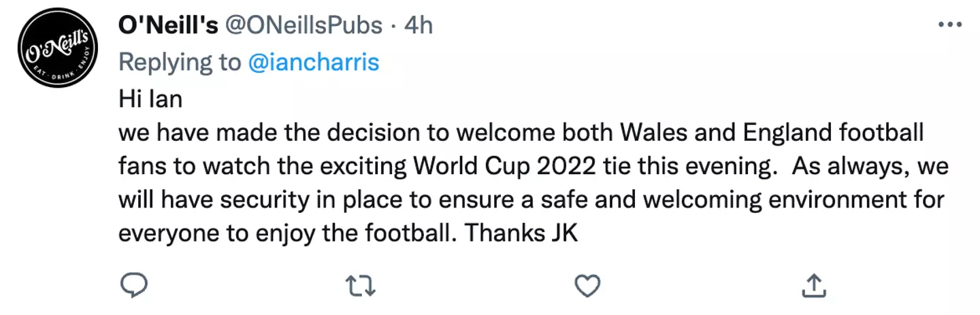
Task: Click the @ONeillsPubs handle
Action: (x=304, y=25)
